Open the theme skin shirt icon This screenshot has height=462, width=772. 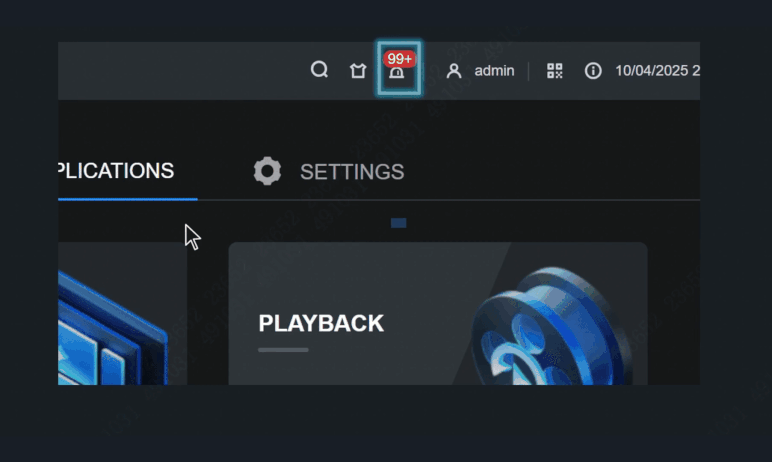click(x=358, y=71)
